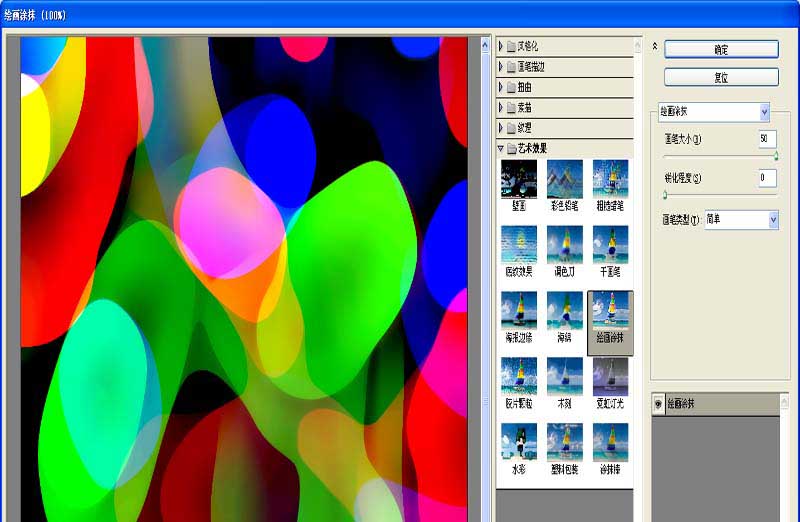Click the 锐化程度 sharpness slider track
The width and height of the screenshot is (800, 522).
tap(720, 194)
